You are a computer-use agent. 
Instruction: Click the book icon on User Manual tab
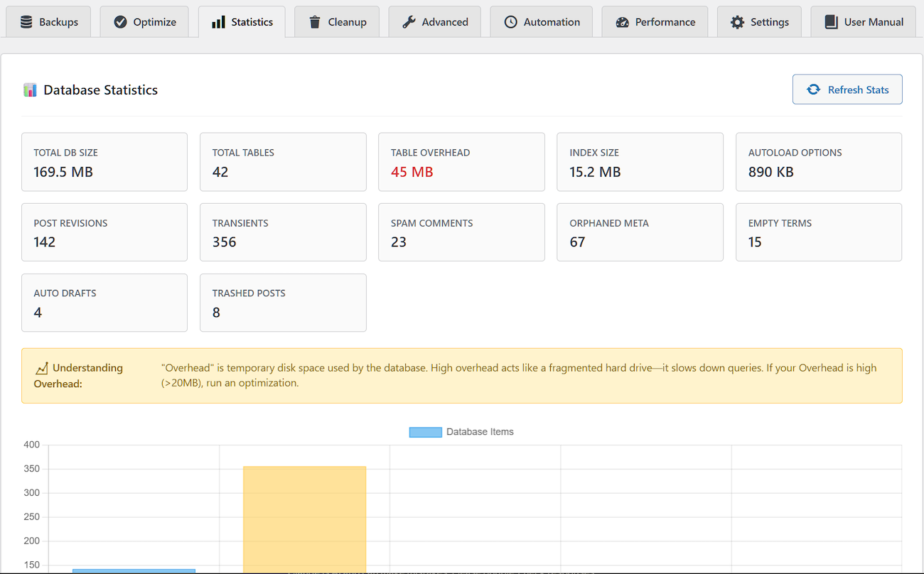[831, 22]
